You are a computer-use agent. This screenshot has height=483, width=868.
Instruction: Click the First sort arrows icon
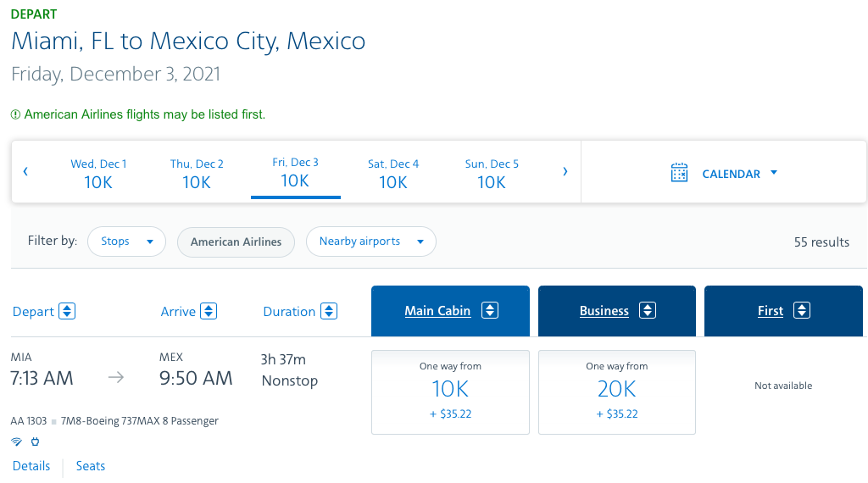coord(802,310)
